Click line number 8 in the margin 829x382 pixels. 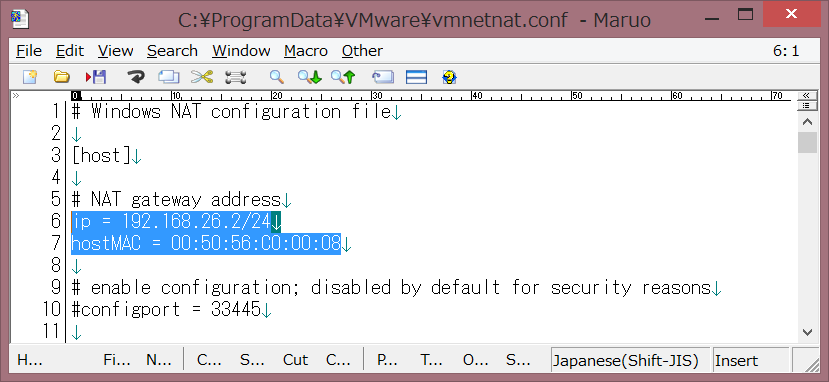pos(56,265)
